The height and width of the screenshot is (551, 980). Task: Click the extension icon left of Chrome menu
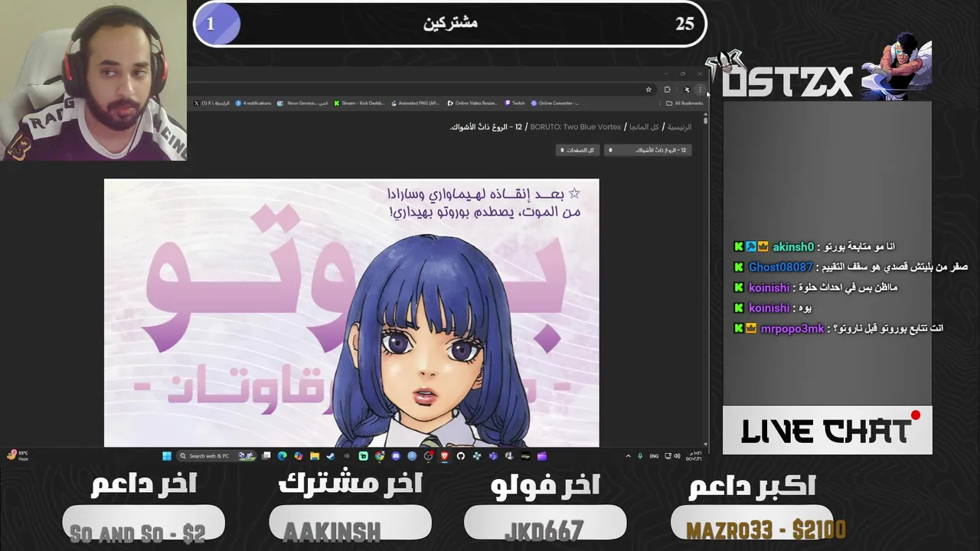pyautogui.click(x=687, y=90)
